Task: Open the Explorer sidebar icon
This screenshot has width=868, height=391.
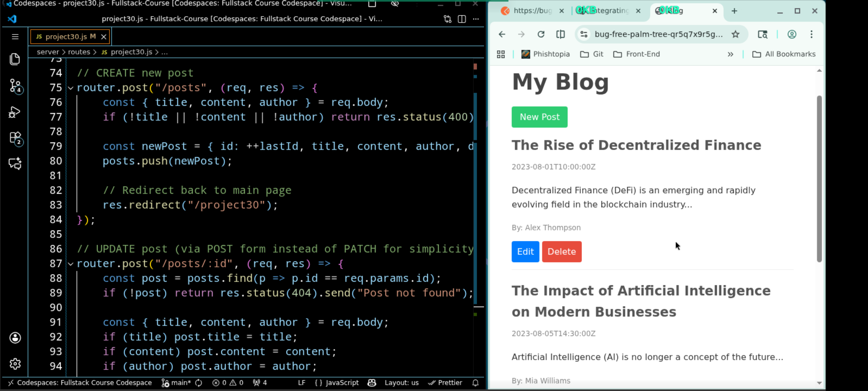Action: pos(15,59)
